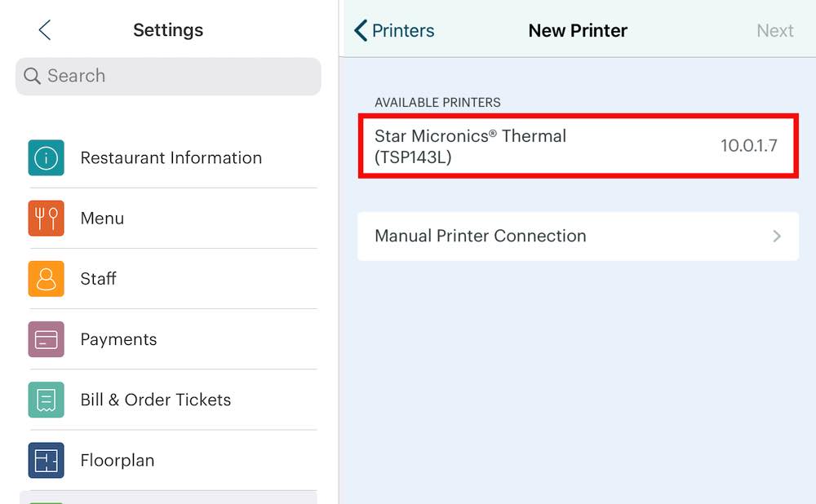Open the Staff settings section
Screen dimensions: 816x504
pos(99,278)
